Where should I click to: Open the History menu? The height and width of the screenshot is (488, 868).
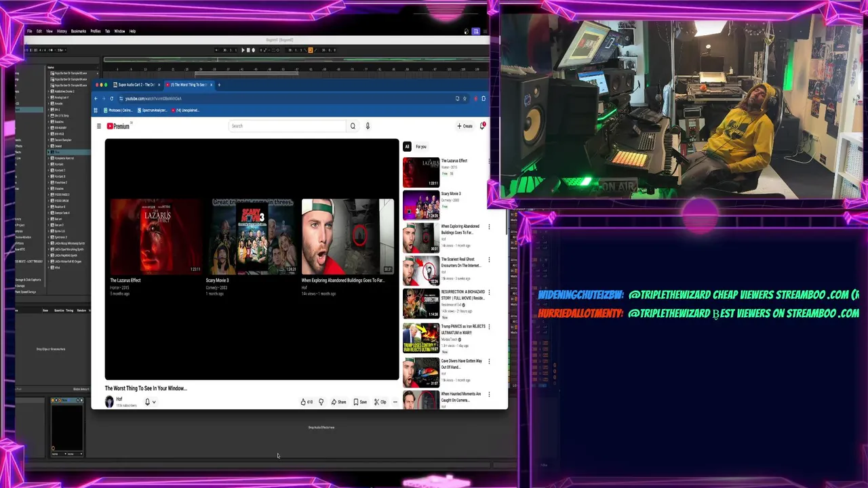click(62, 31)
